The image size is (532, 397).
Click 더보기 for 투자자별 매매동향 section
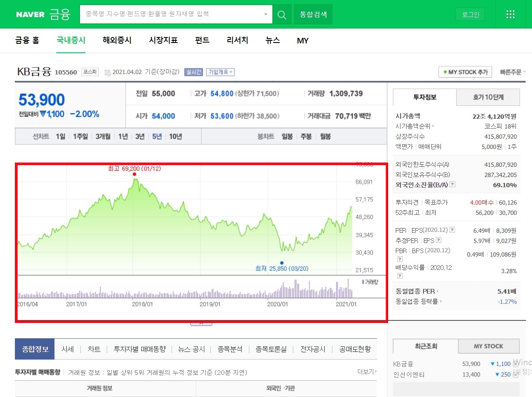coord(367,372)
